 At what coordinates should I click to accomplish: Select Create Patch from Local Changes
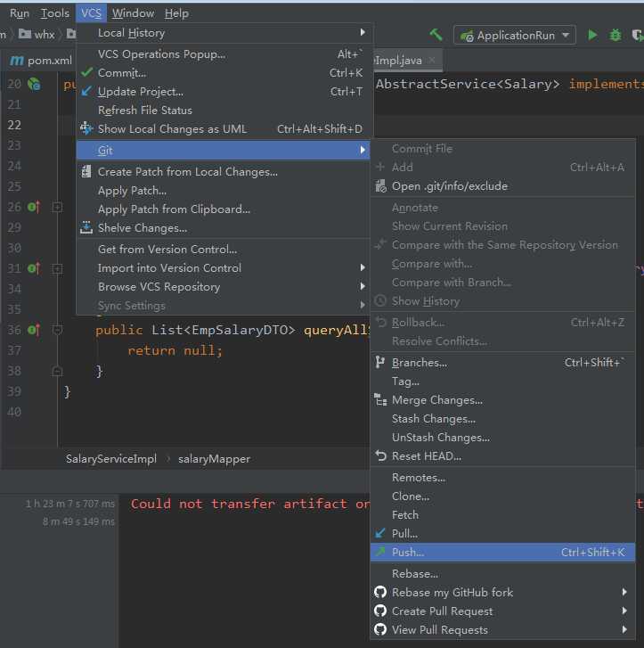224,171
